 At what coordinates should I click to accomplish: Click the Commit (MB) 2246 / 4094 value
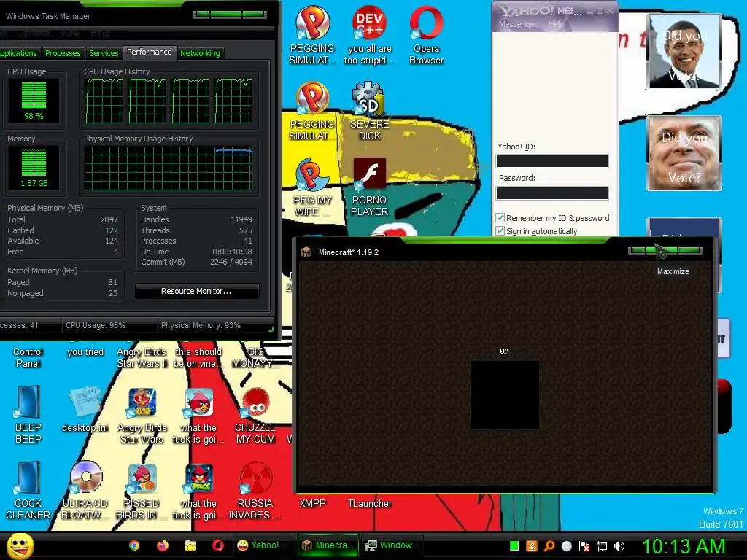click(231, 262)
